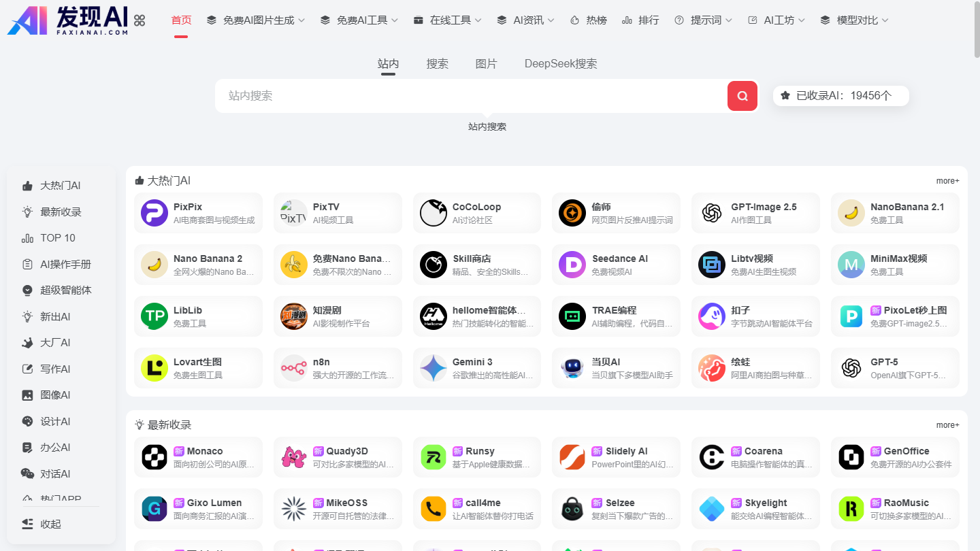Expand the 免费AI工具 dropdown menu
Viewport: 980px width, 551px height.
click(x=359, y=20)
